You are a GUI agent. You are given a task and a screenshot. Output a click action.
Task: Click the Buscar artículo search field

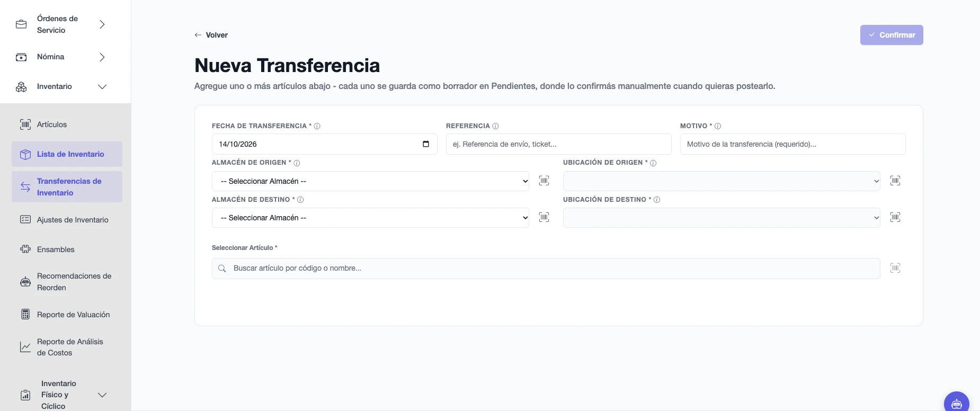click(x=546, y=269)
